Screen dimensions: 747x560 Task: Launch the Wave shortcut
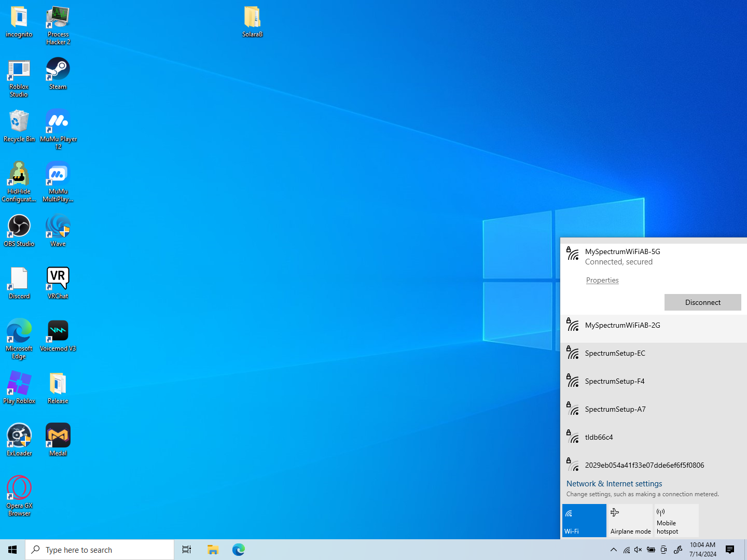point(58,231)
